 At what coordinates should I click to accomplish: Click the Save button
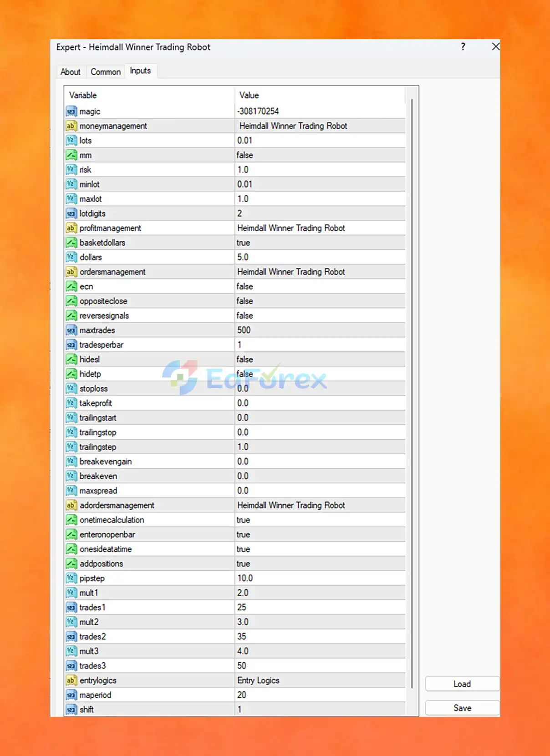click(x=462, y=708)
